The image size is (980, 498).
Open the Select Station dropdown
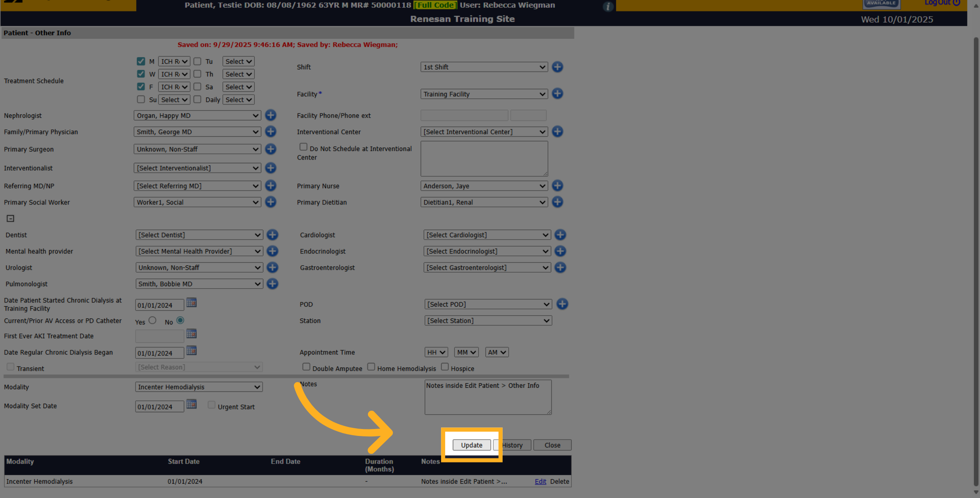click(488, 321)
